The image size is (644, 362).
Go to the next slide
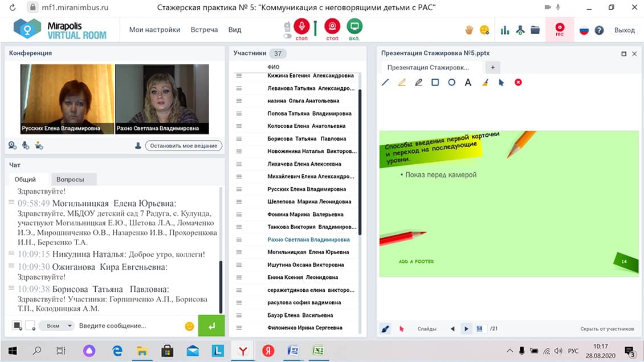tap(466, 329)
